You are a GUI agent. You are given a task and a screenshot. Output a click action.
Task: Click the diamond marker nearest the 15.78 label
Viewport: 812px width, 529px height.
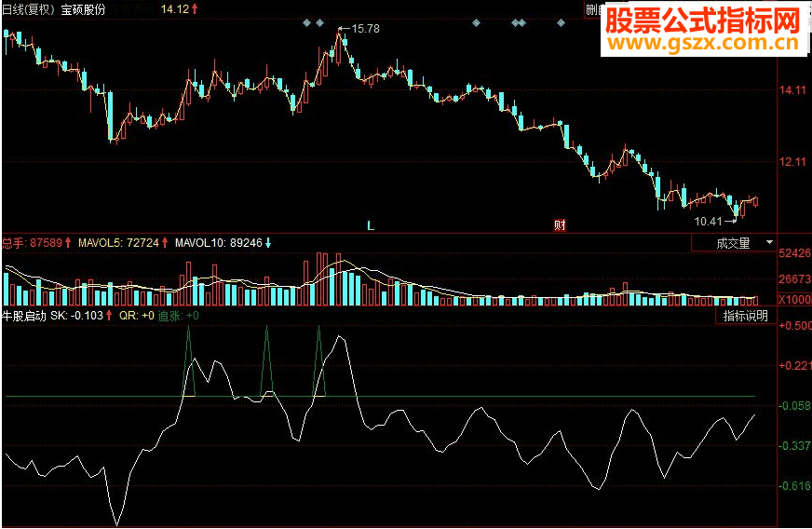(319, 22)
